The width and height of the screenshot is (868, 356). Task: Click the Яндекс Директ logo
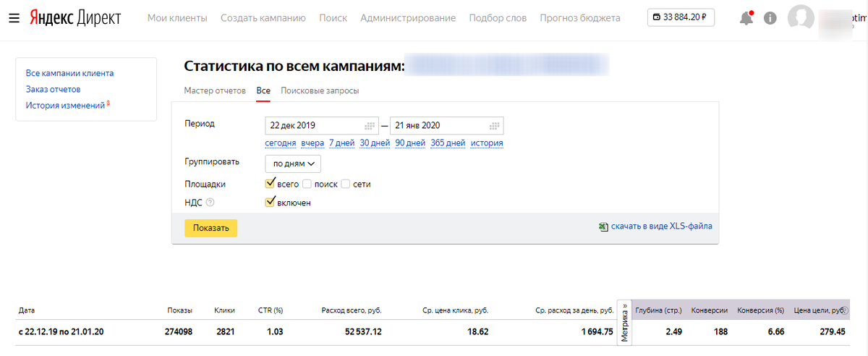(75, 18)
